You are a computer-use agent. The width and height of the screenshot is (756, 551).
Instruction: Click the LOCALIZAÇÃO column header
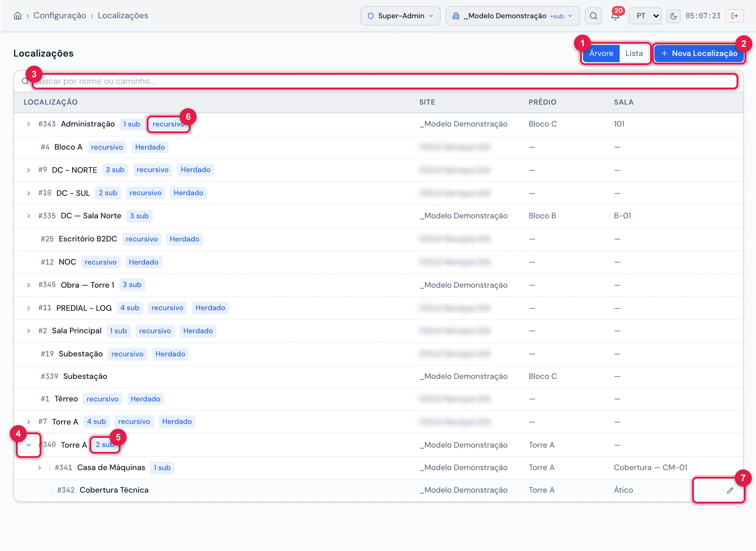[x=51, y=102]
